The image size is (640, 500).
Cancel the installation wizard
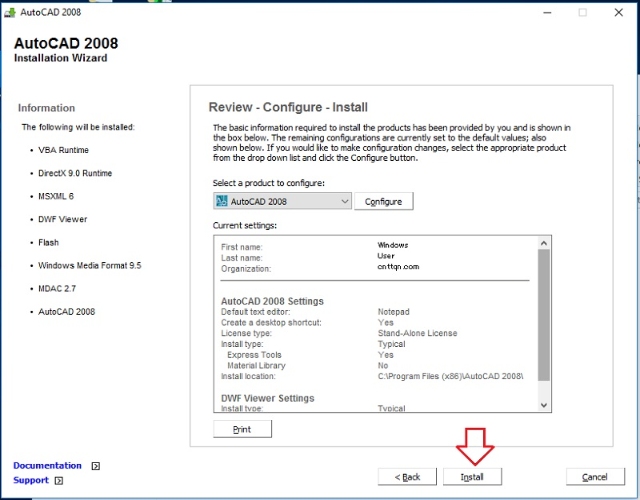pos(595,477)
